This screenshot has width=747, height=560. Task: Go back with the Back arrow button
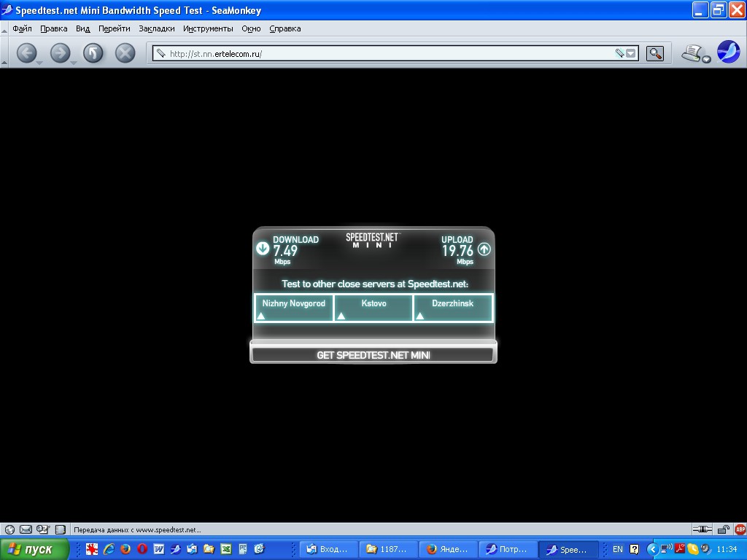(26, 52)
